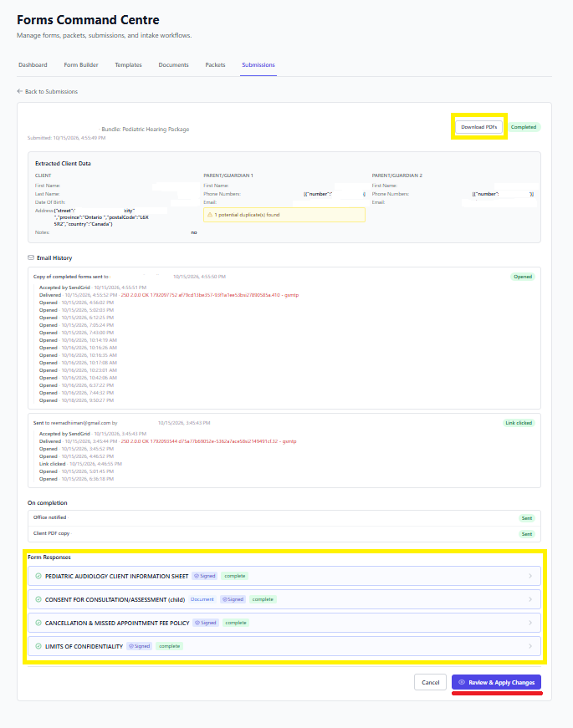Click the 'On completion' section heading
Image resolution: width=573 pixels, height=728 pixels.
pos(48,503)
